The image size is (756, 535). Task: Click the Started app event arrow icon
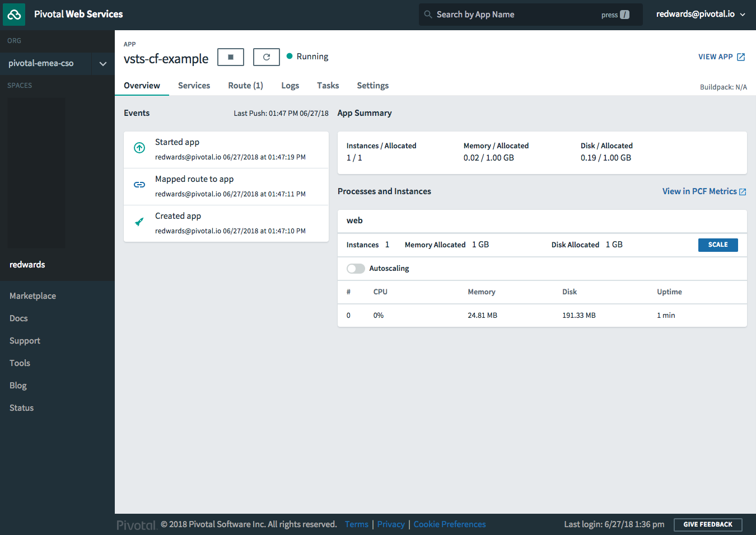pos(139,148)
